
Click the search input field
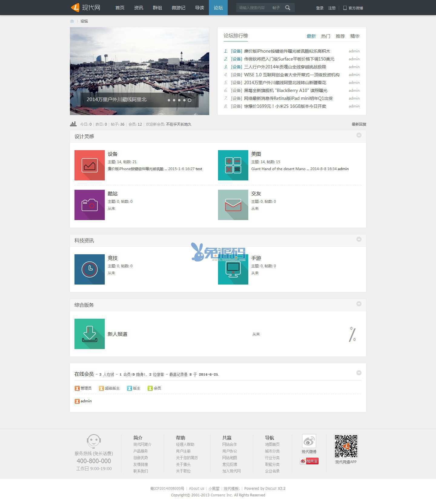tap(253, 8)
